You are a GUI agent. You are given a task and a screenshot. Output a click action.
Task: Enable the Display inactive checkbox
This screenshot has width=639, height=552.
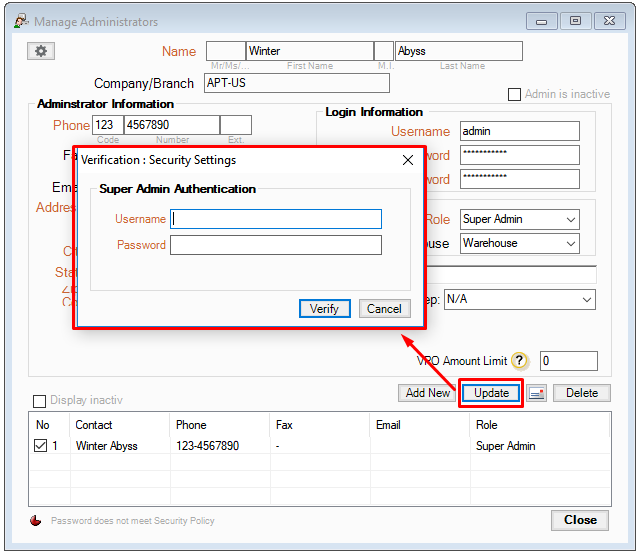[x=40, y=401]
